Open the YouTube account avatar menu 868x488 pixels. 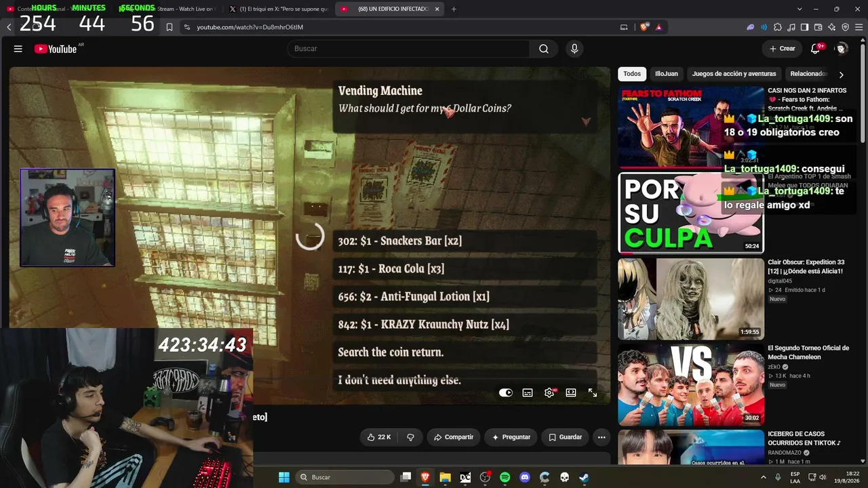[x=842, y=49]
